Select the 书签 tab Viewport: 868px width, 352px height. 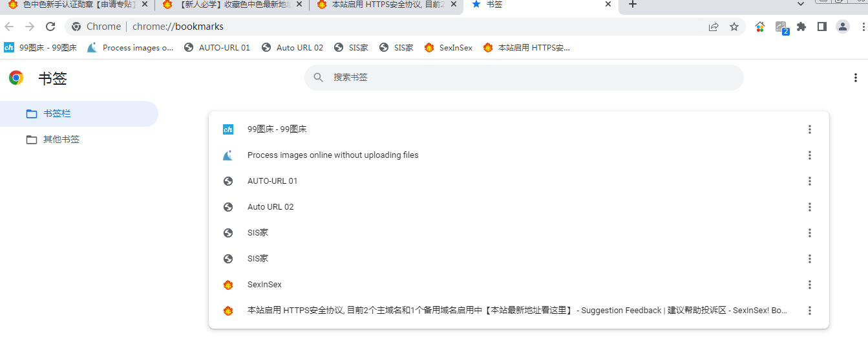click(542, 5)
